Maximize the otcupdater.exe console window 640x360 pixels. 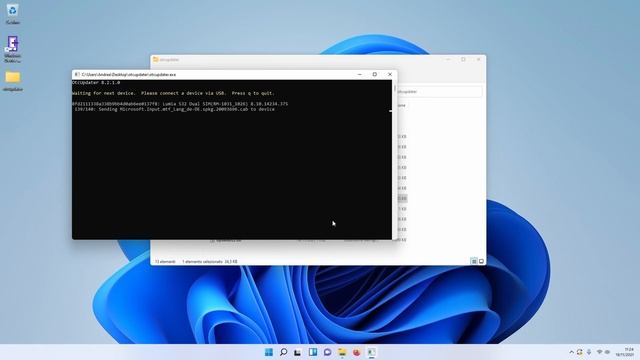coord(375,74)
